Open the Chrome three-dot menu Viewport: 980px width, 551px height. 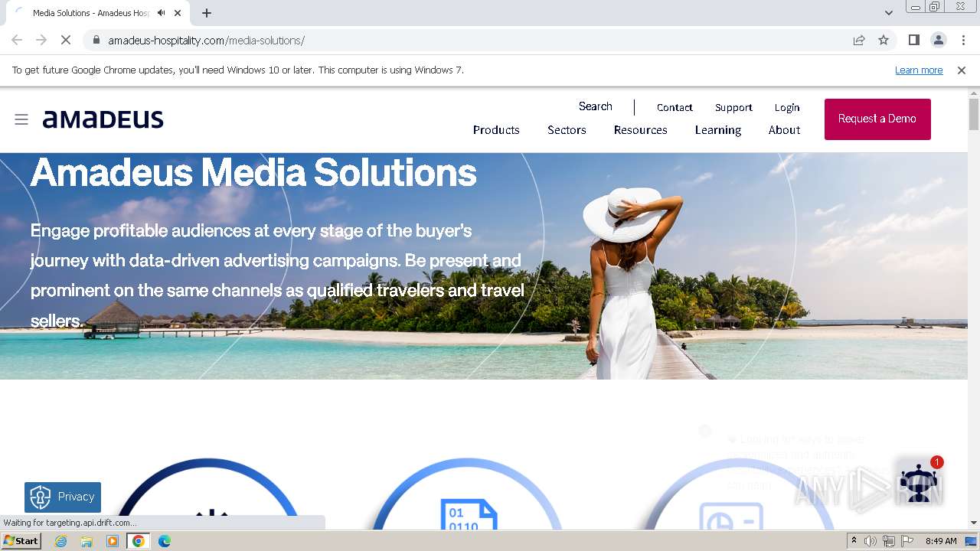[x=962, y=40]
